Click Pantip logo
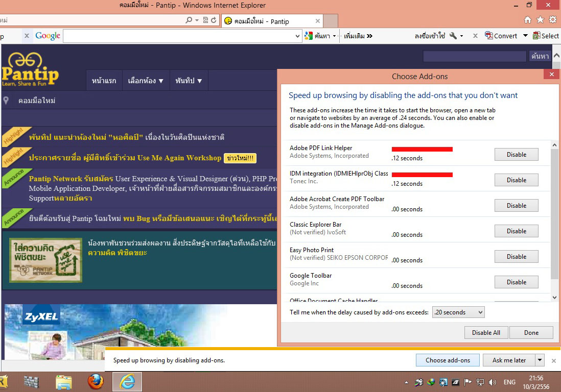The image size is (561, 392). (x=31, y=69)
